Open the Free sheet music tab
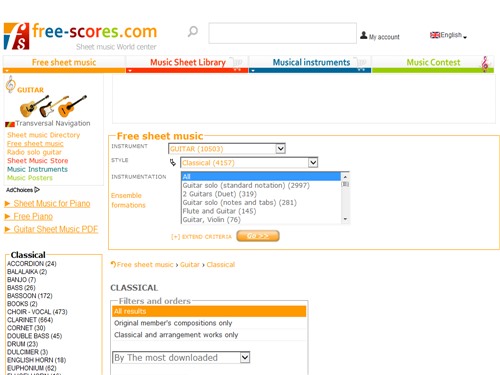The image size is (500, 375). 64,62
